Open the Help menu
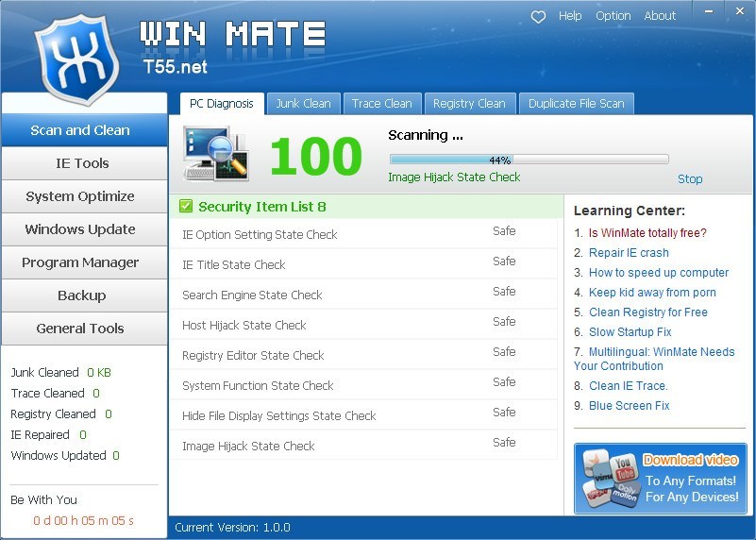The height and width of the screenshot is (540, 756). pyautogui.click(x=570, y=16)
